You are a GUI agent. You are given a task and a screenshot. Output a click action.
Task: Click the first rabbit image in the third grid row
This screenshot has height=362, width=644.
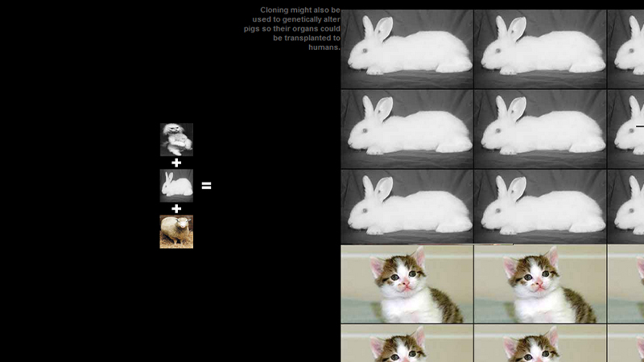coord(407,207)
